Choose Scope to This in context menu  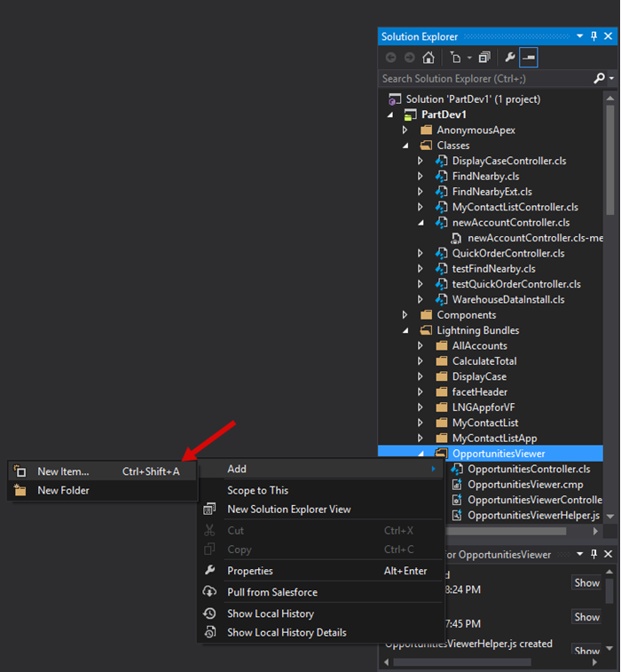click(x=320, y=490)
